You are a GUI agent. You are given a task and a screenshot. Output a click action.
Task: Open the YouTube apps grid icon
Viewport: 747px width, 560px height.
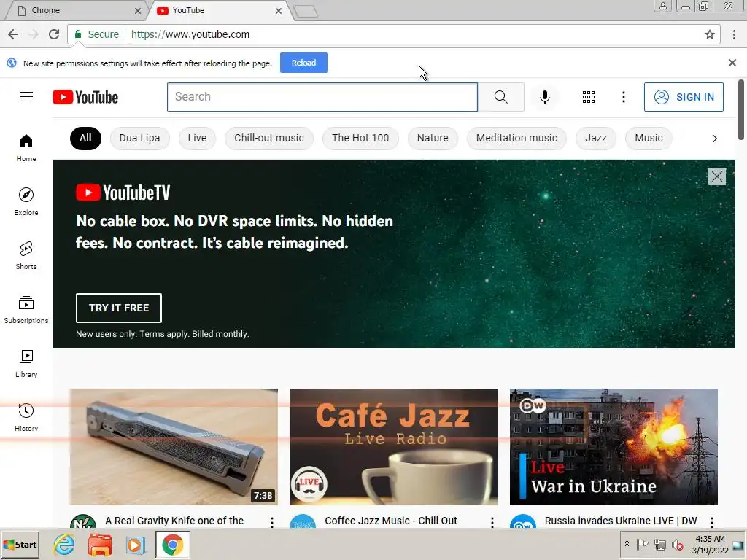(589, 97)
